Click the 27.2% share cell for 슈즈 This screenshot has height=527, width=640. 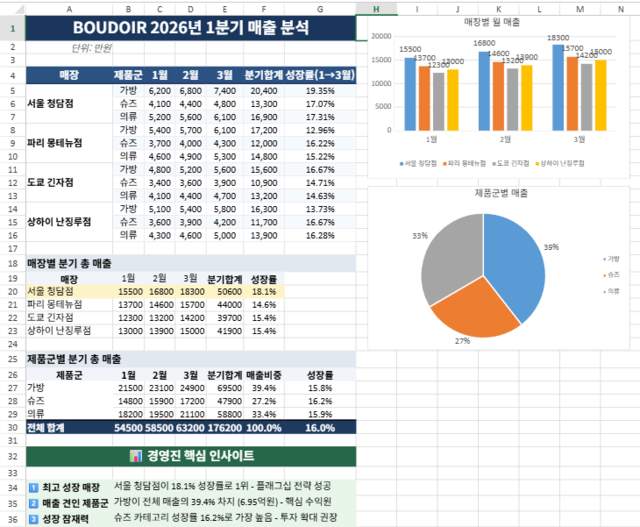tap(264, 401)
